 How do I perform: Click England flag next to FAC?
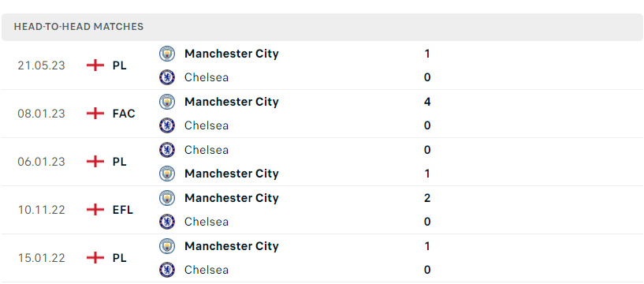coord(95,114)
